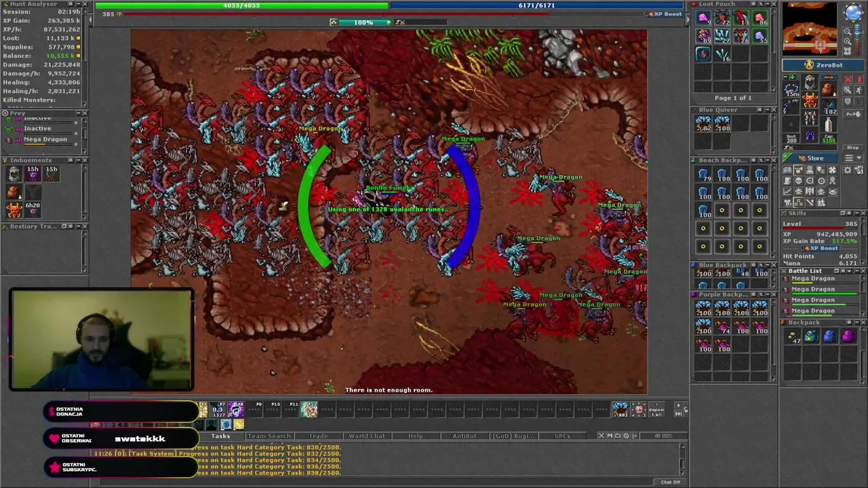Click the chat console scrollbar
This screenshot has width=868, height=488.
tap(683, 460)
